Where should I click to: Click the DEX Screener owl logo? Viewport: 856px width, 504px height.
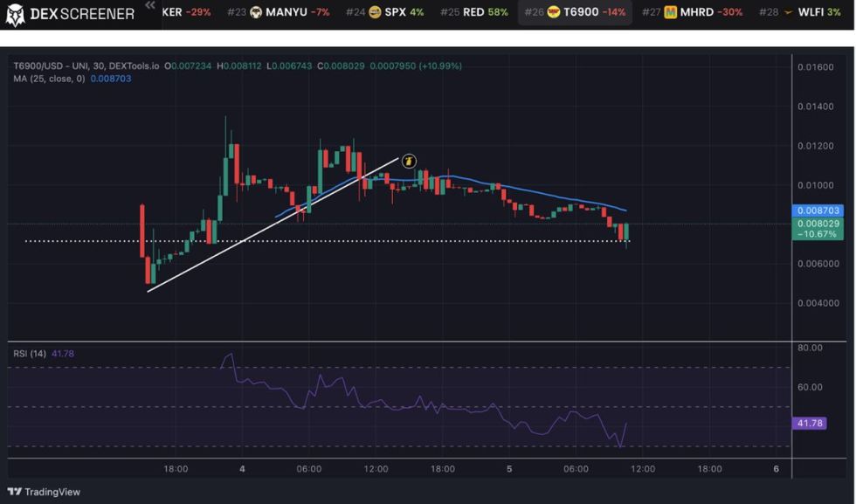[x=15, y=14]
